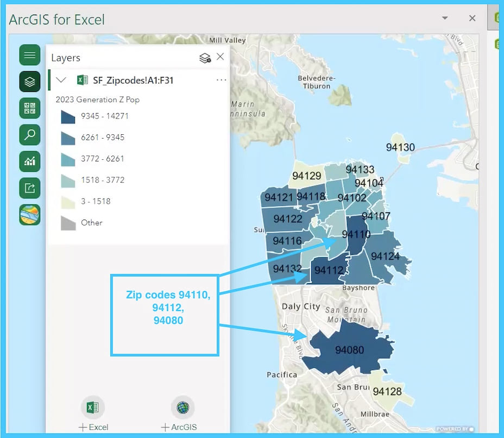Open the ArcGIS for Excel dropdown arrow
This screenshot has height=438, width=504.
click(x=445, y=18)
